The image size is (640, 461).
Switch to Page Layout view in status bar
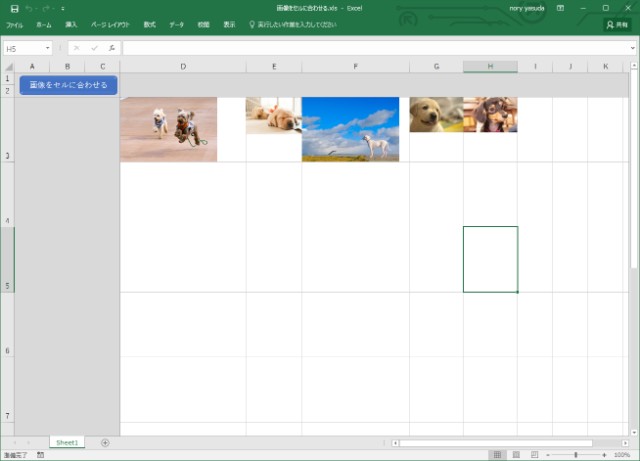pyautogui.click(x=516, y=455)
